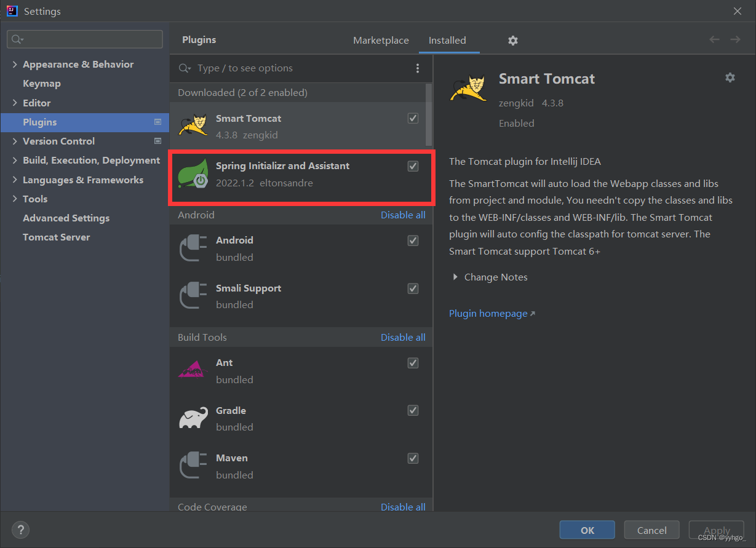Expand the Build, Execution, Deployment node
The width and height of the screenshot is (756, 548).
[x=15, y=161]
